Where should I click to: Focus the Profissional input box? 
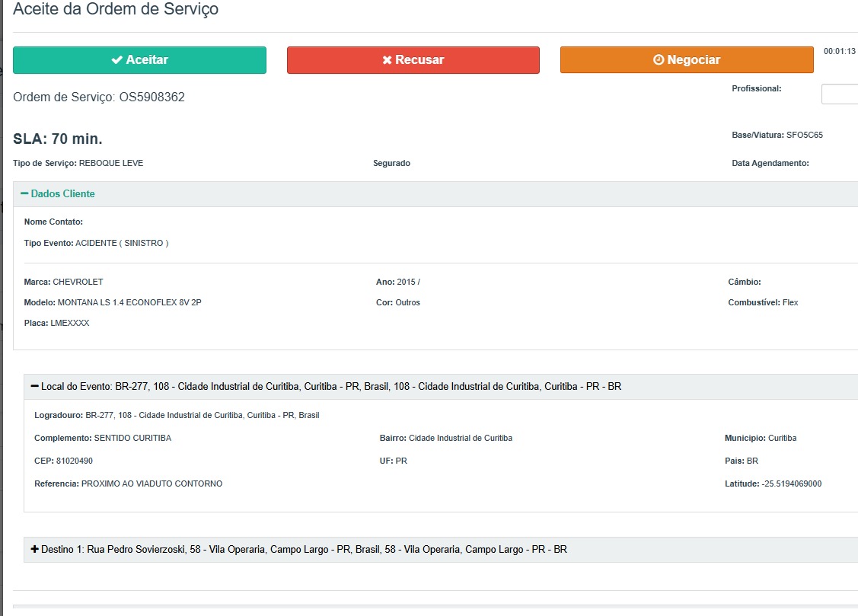coord(839,94)
